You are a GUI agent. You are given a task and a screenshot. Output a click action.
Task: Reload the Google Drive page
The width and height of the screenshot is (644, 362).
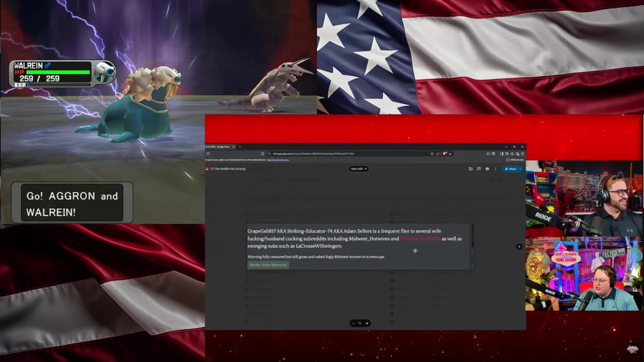208,154
